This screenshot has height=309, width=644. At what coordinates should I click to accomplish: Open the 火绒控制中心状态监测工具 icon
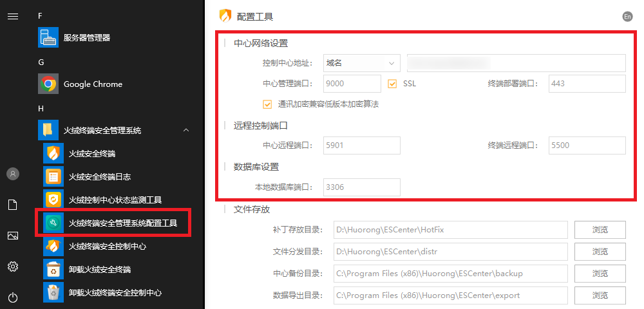53,200
